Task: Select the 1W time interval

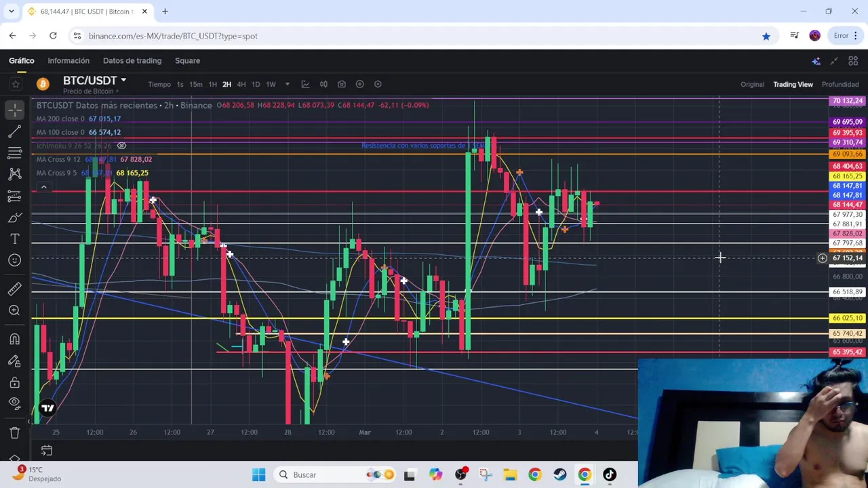Action: [271, 85]
